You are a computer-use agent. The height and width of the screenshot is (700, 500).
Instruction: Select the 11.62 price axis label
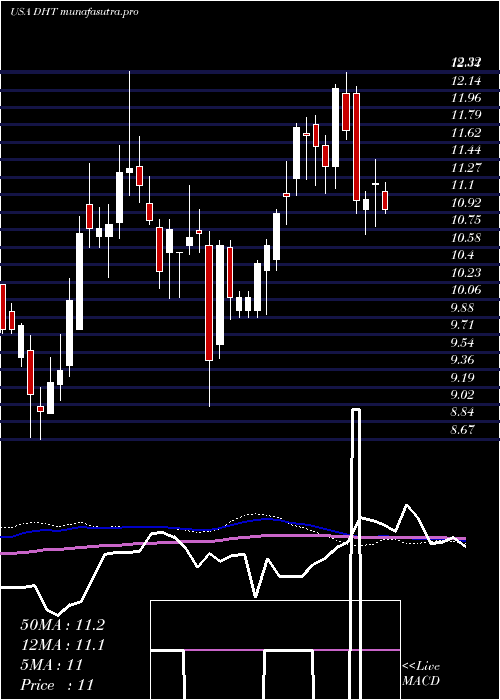tap(466, 133)
